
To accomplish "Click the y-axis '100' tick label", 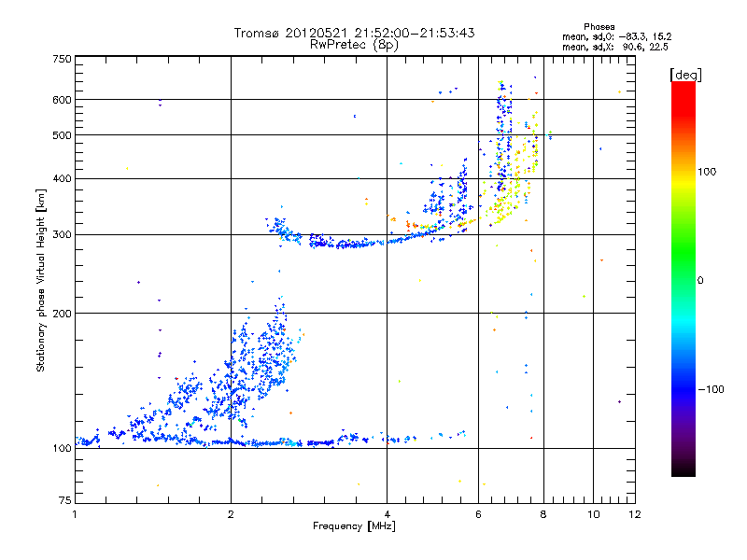I will pos(62,448).
